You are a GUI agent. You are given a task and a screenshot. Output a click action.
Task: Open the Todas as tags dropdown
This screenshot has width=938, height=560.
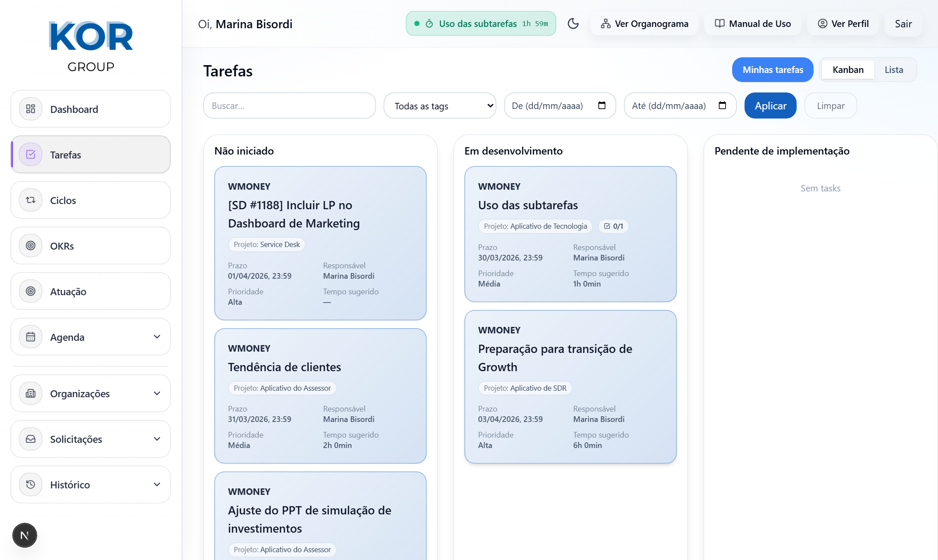pos(439,105)
